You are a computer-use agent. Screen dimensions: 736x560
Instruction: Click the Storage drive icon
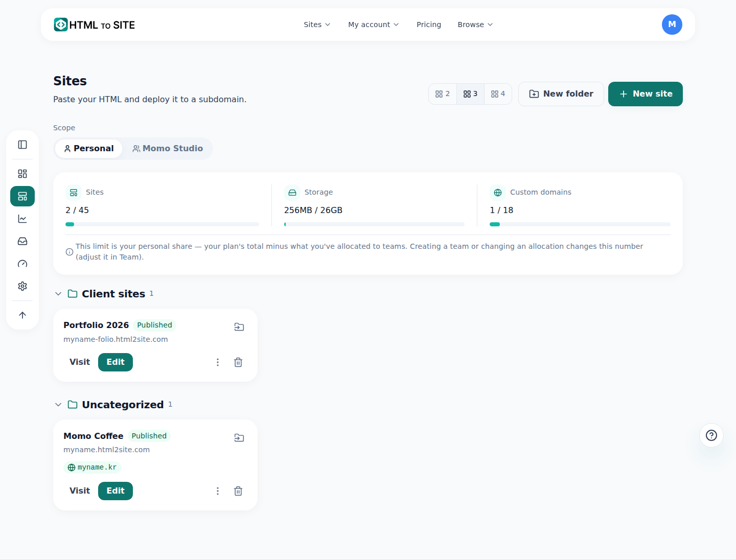292,193
